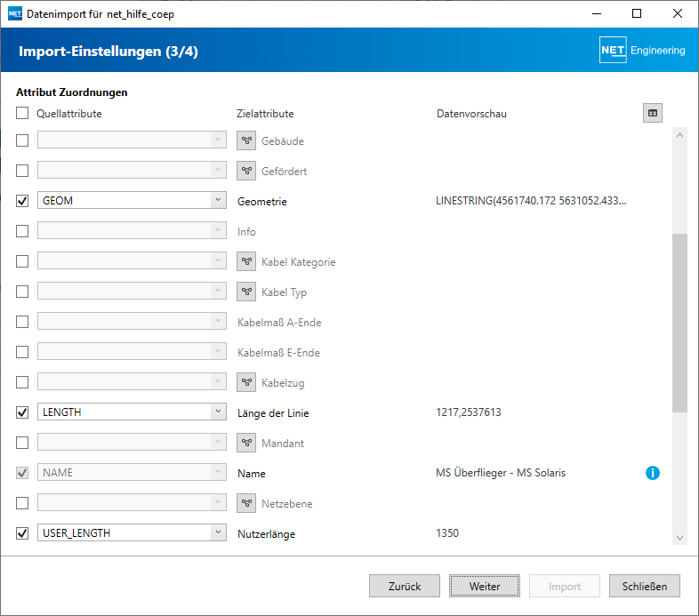Click Zielattribute column header

265,114
